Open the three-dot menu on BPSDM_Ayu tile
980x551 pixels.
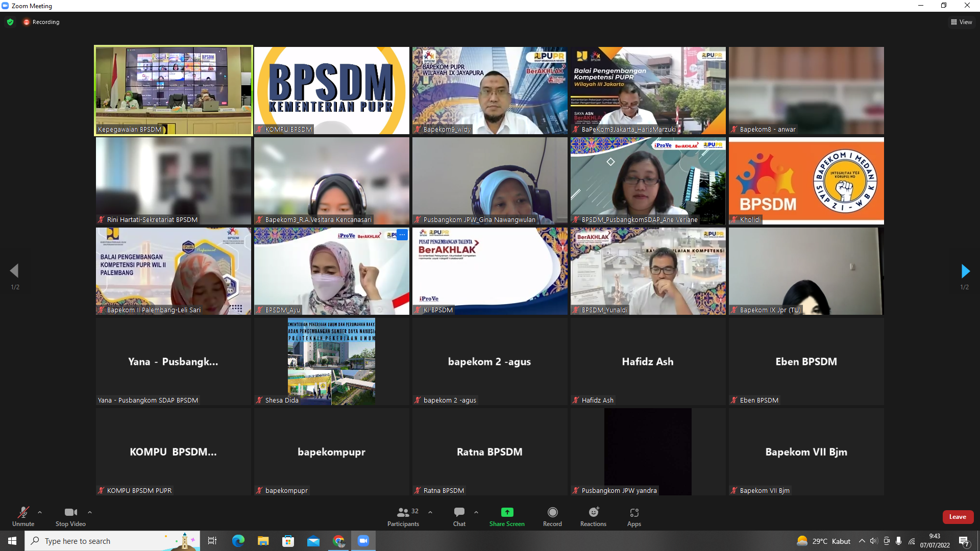[x=402, y=235]
